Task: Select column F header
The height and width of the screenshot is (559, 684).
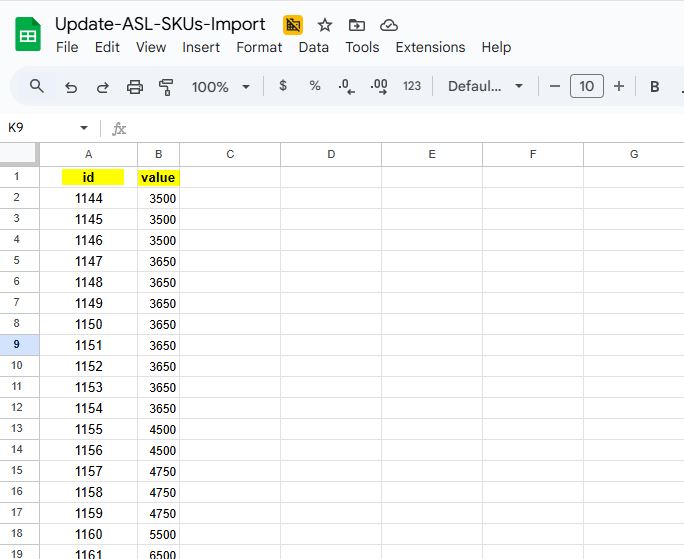Action: click(533, 154)
